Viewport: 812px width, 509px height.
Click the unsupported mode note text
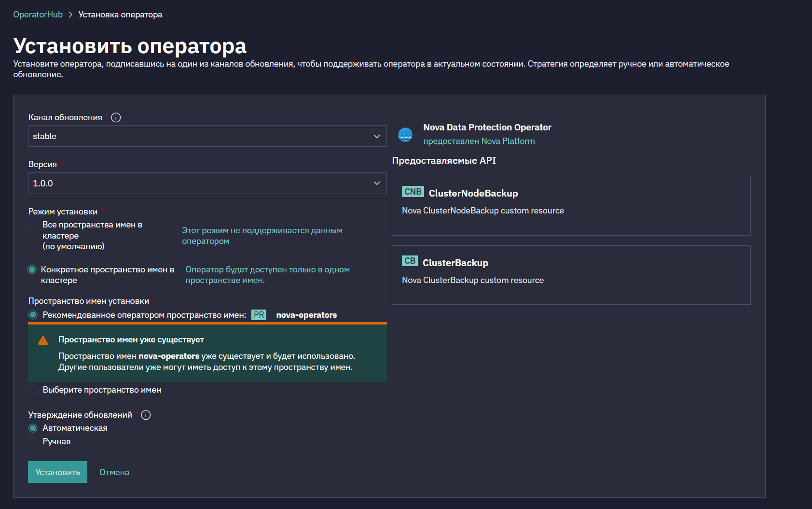[x=262, y=236]
